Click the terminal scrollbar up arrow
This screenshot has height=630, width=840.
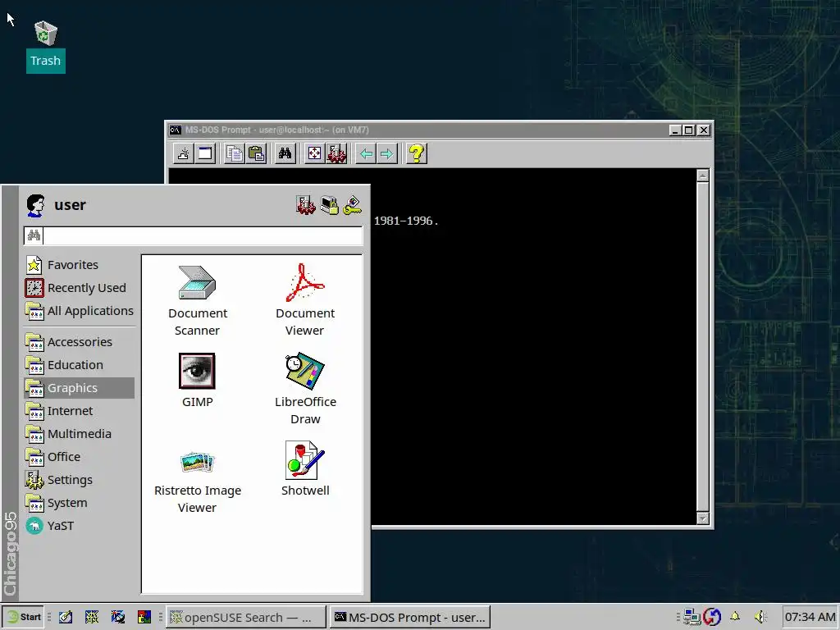(703, 176)
